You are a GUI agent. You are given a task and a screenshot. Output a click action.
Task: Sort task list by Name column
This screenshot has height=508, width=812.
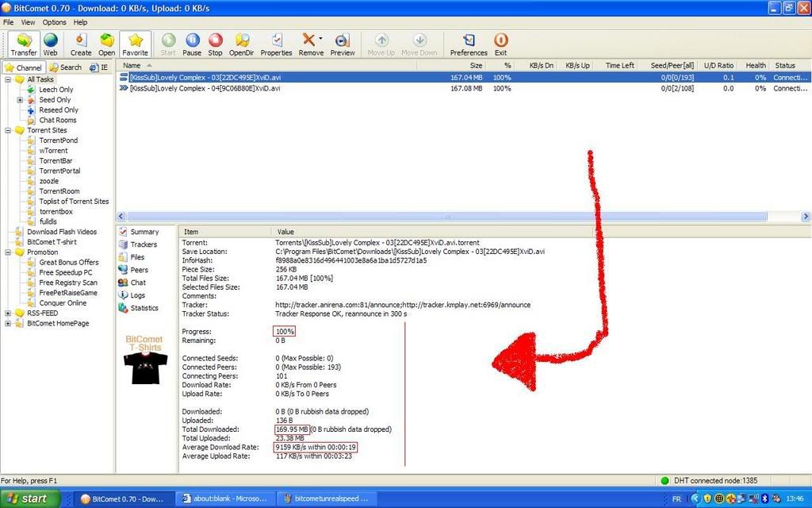coord(266,65)
